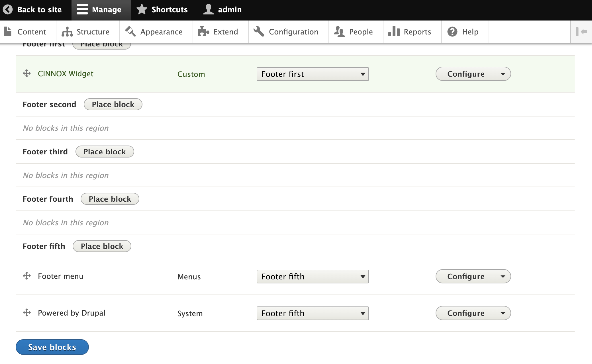Click the drag handle for Powered by Drupal

27,313
